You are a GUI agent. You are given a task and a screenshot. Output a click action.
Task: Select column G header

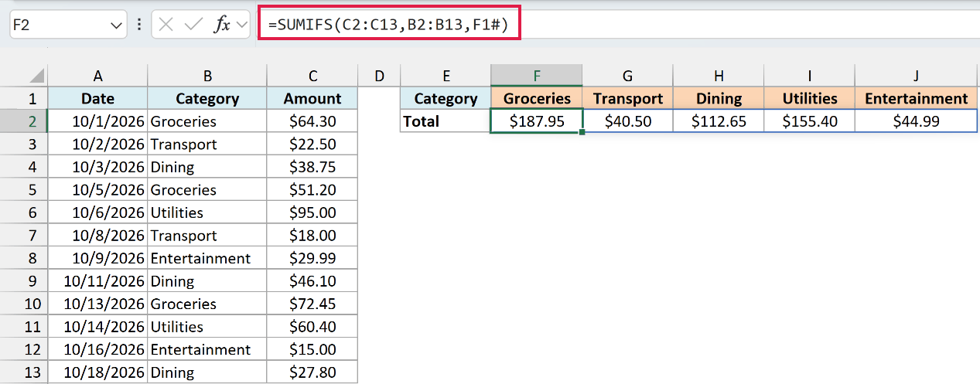(x=628, y=76)
